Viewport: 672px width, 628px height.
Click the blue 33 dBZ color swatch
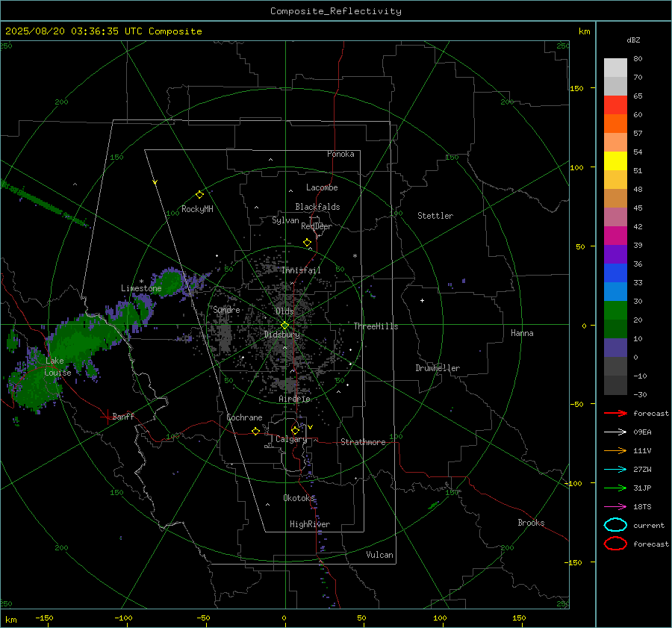[x=615, y=273]
